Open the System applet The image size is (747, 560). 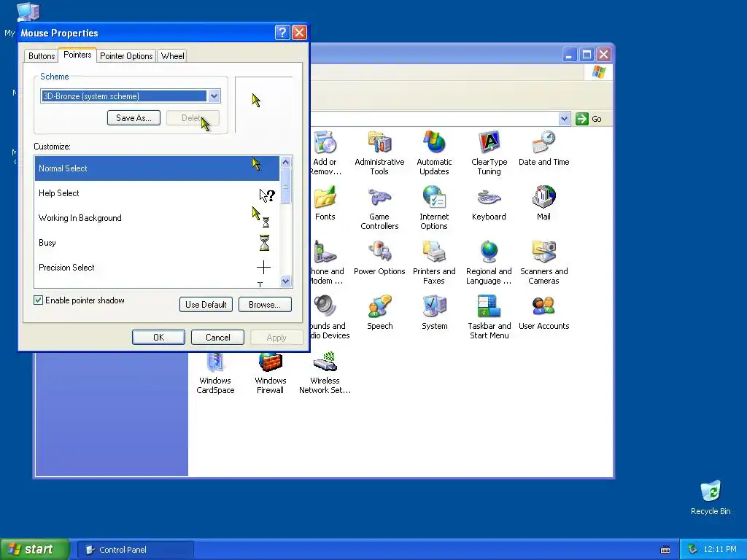(x=434, y=313)
